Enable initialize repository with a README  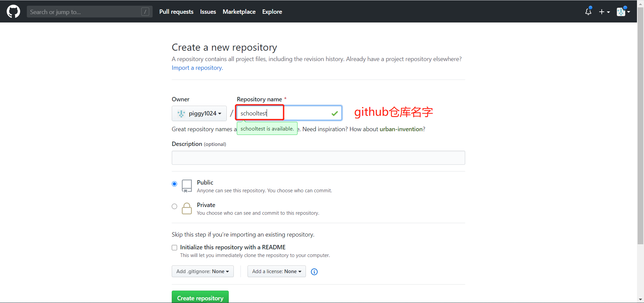click(174, 247)
